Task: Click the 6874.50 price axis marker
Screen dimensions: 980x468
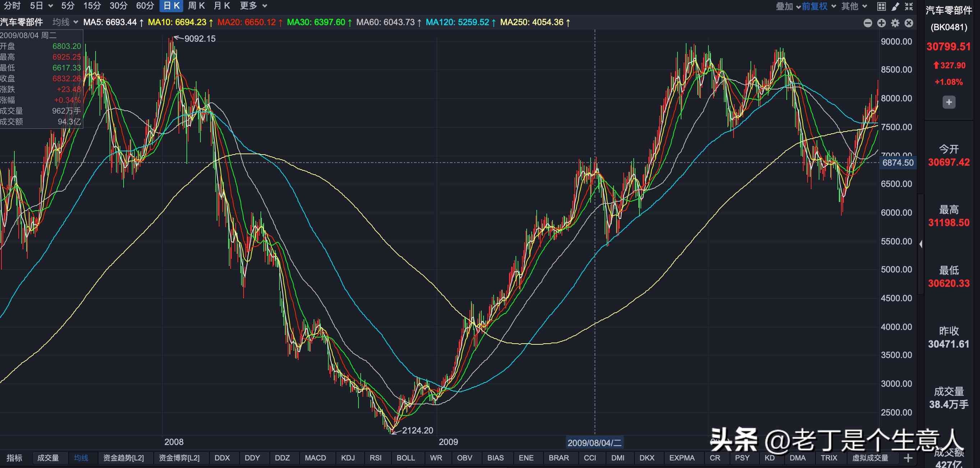Action: [x=897, y=162]
